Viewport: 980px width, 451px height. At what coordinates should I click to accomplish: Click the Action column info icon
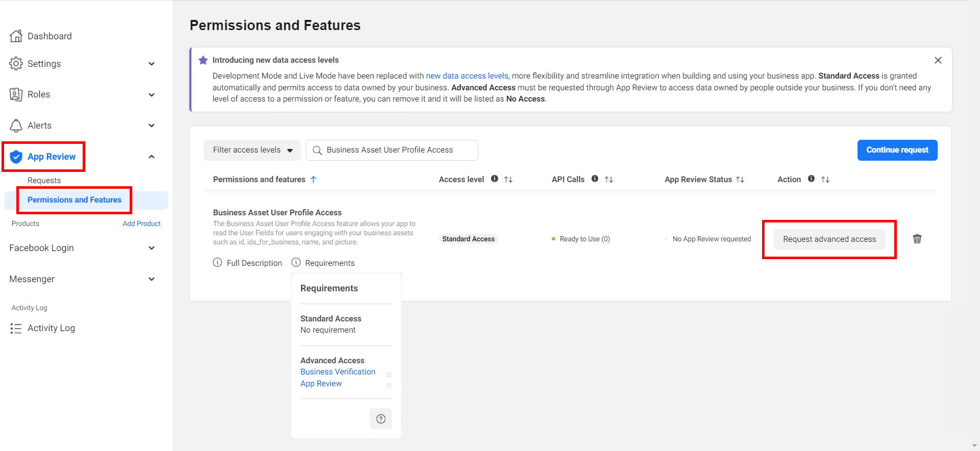(x=811, y=179)
